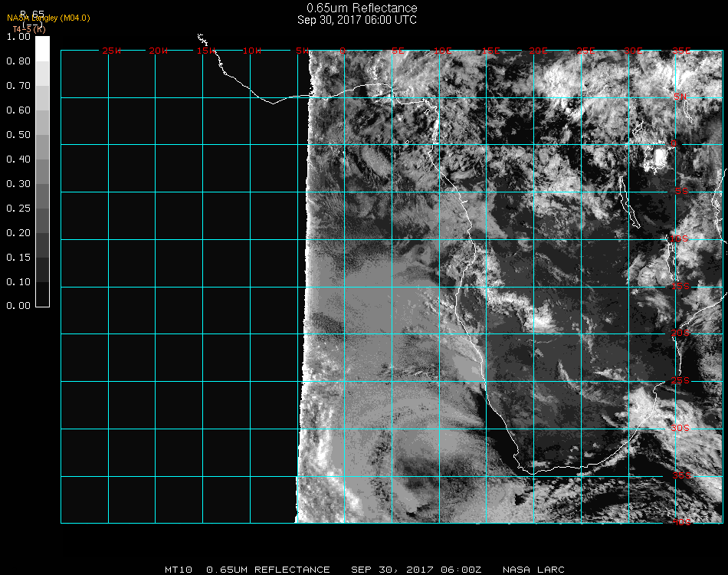Click the 5N latitude label
Viewport: 728px width, 575px height.
pyautogui.click(x=680, y=97)
